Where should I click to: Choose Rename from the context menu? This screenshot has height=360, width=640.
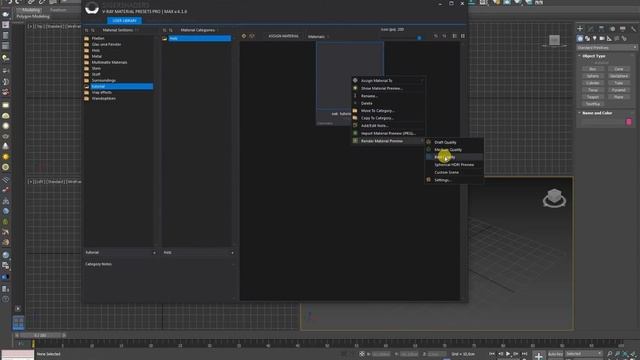point(388,96)
